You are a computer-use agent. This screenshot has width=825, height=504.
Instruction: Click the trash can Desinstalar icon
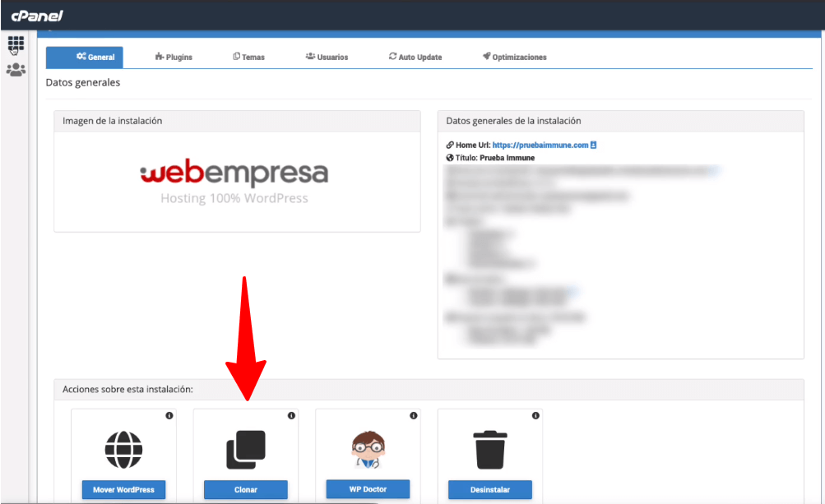tap(489, 450)
